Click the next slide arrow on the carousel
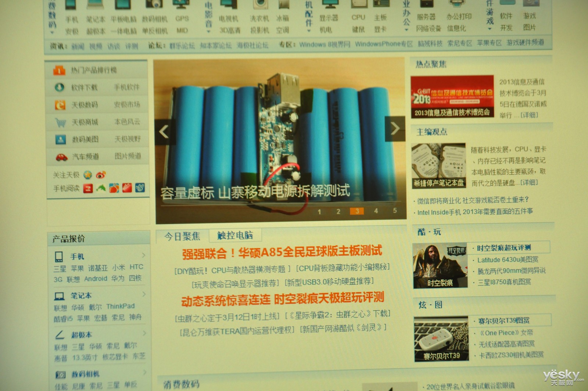This screenshot has height=391, width=588. [395, 128]
